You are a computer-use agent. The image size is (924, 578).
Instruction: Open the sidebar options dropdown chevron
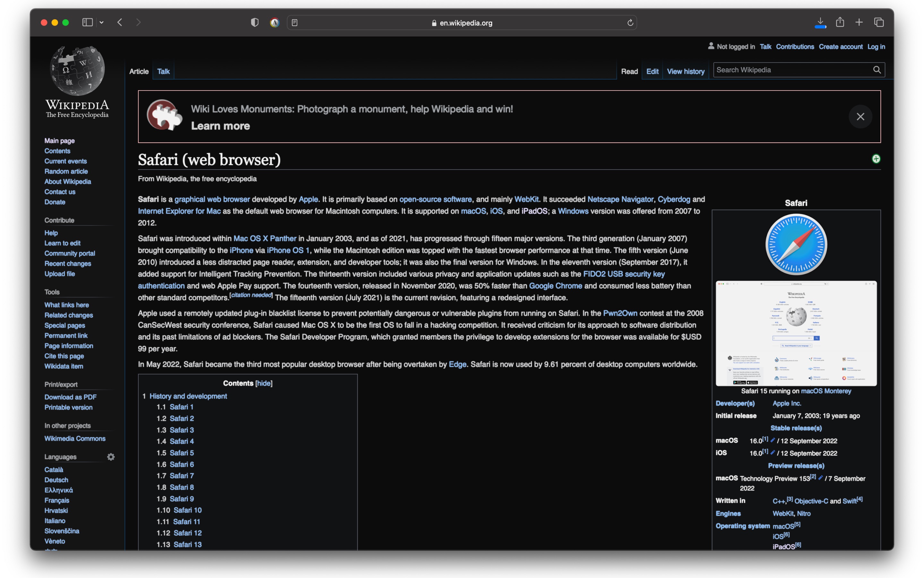click(102, 22)
